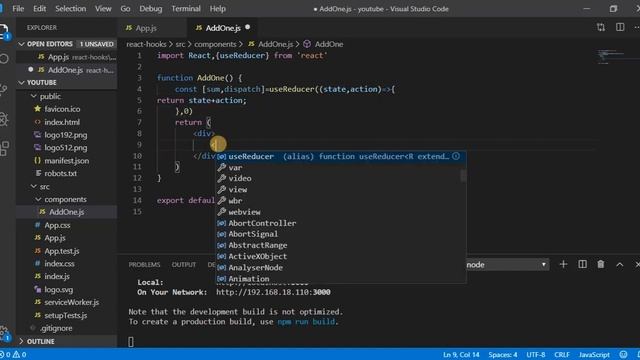Open the Edit menu
The width and height of the screenshot is (640, 360).
pyautogui.click(x=40, y=9)
